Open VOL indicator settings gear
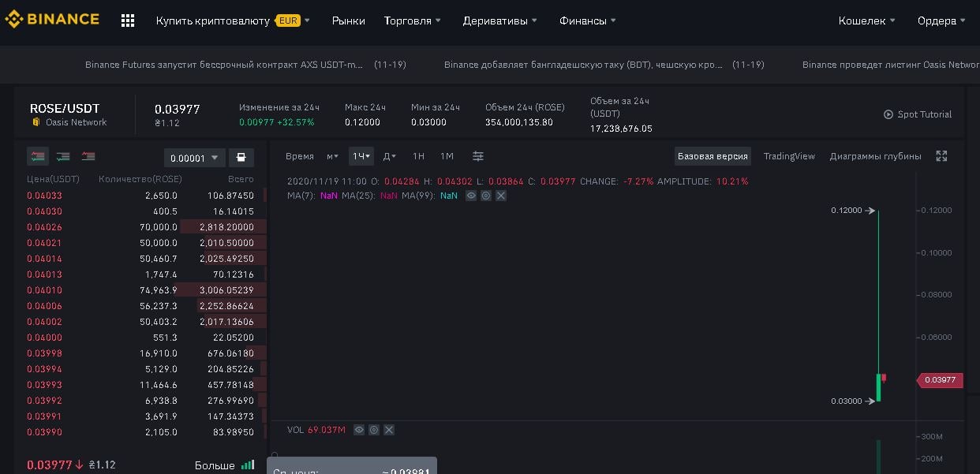 [x=374, y=430]
